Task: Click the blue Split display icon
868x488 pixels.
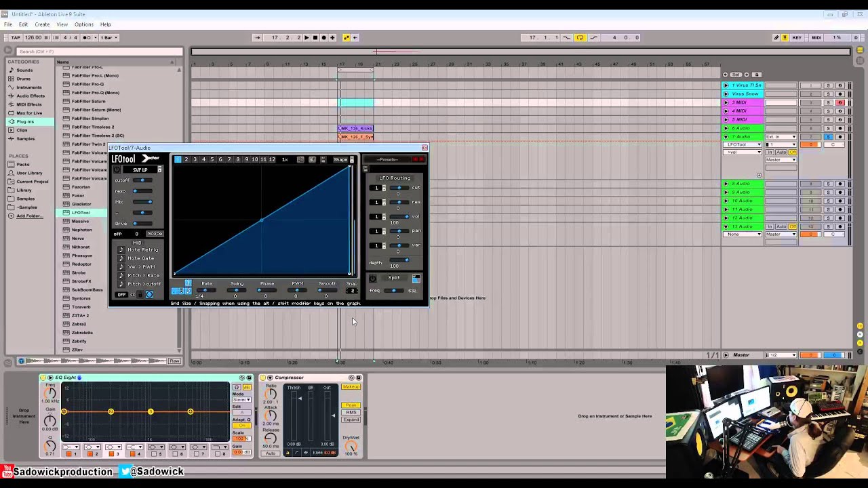Action: (416, 278)
